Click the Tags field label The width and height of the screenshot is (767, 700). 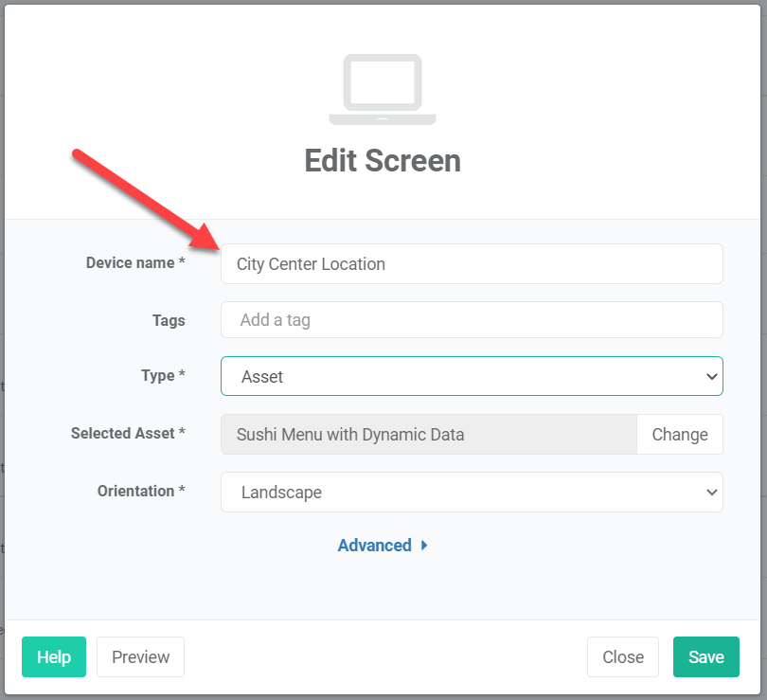(169, 320)
